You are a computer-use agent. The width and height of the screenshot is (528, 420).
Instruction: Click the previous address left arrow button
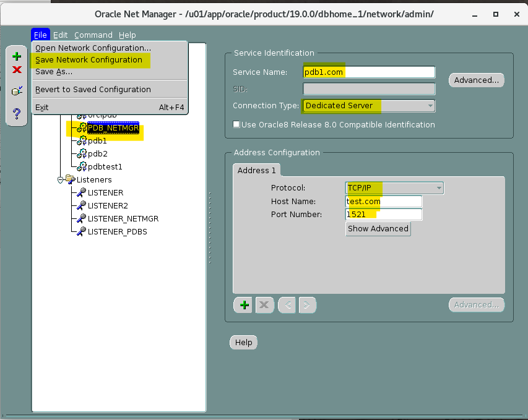pyautogui.click(x=287, y=305)
